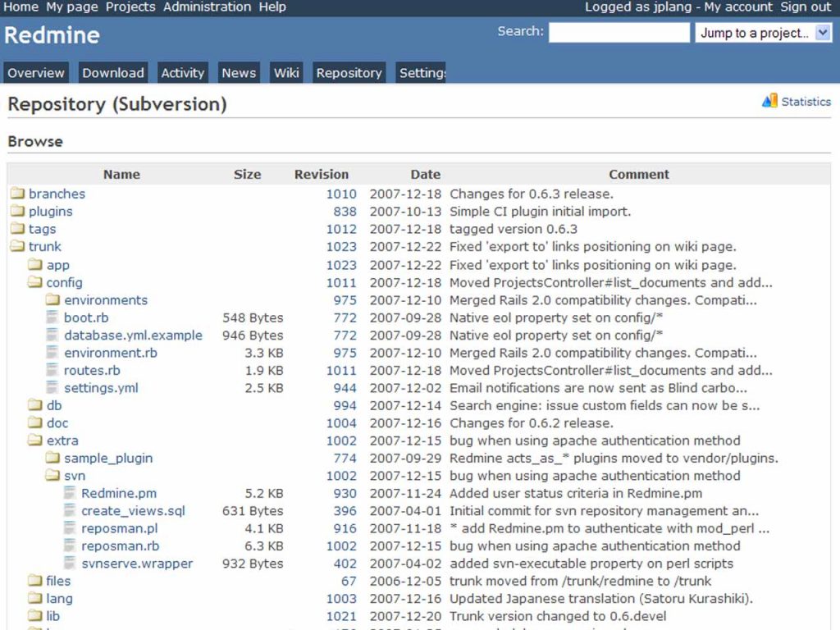Expand the sample_plugin folder

coord(51,459)
